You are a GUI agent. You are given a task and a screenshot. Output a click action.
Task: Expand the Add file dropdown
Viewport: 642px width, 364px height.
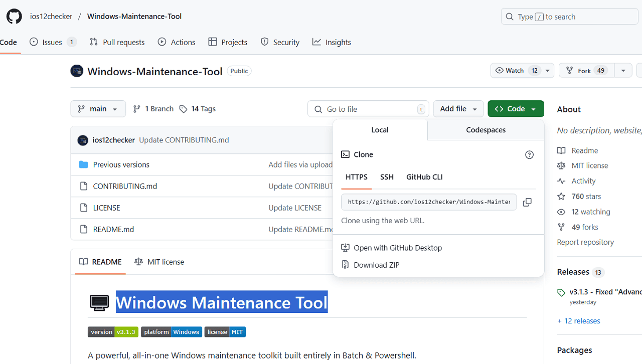tap(458, 109)
